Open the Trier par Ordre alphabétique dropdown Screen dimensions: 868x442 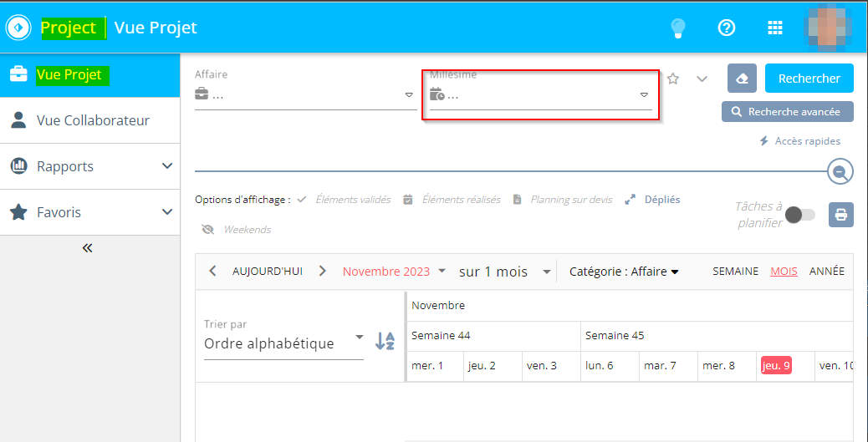point(284,343)
